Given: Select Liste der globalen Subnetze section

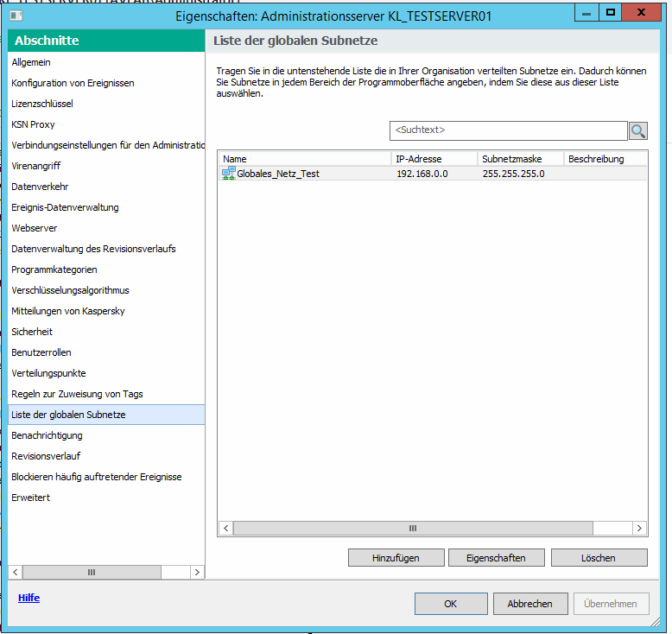Looking at the screenshot, I should point(106,415).
